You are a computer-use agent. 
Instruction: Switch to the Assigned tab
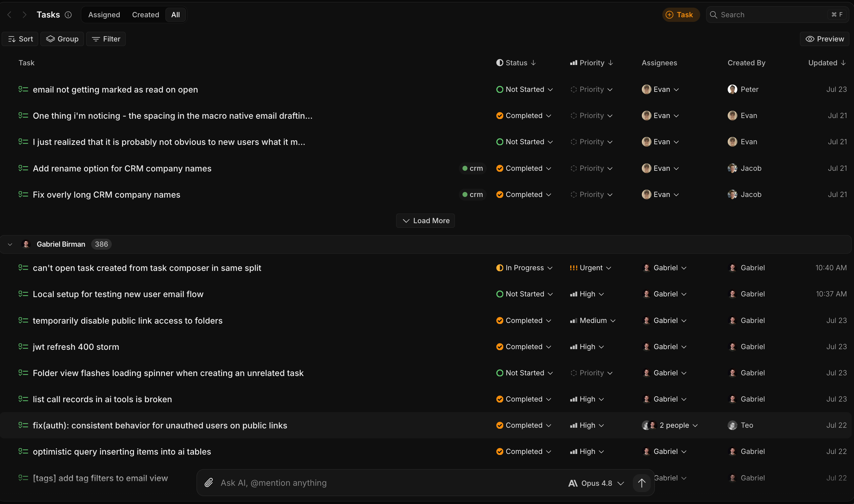pos(104,15)
